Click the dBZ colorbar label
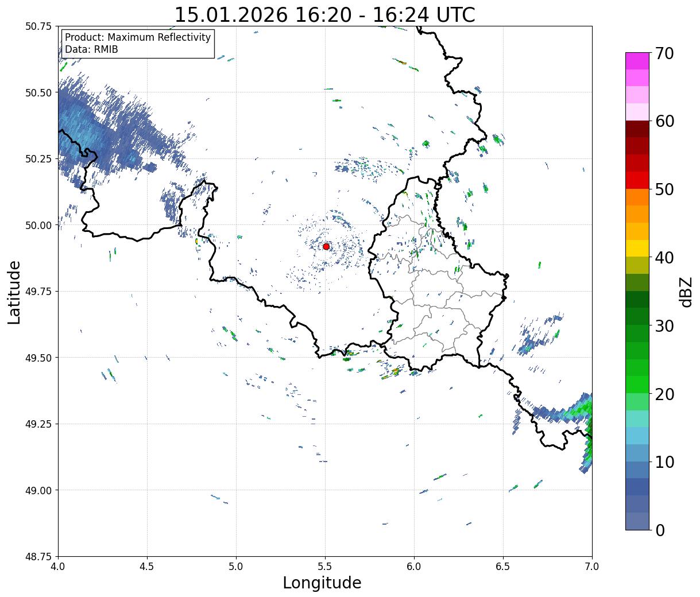The image size is (700, 597). click(686, 291)
